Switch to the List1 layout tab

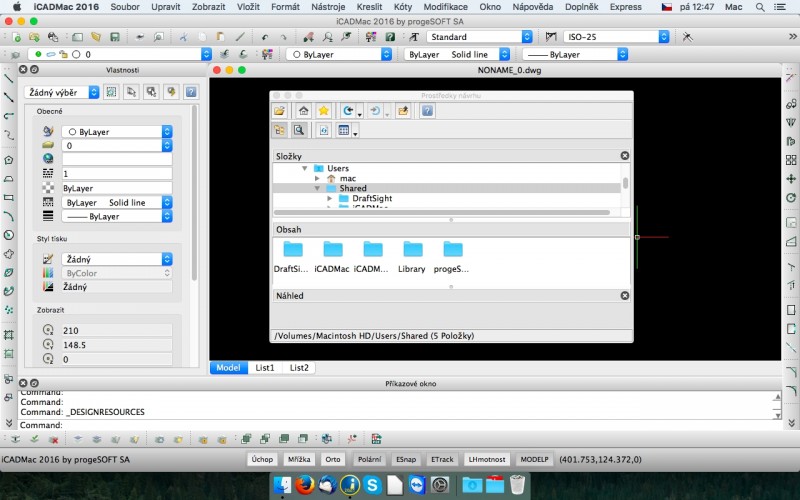[x=265, y=367]
